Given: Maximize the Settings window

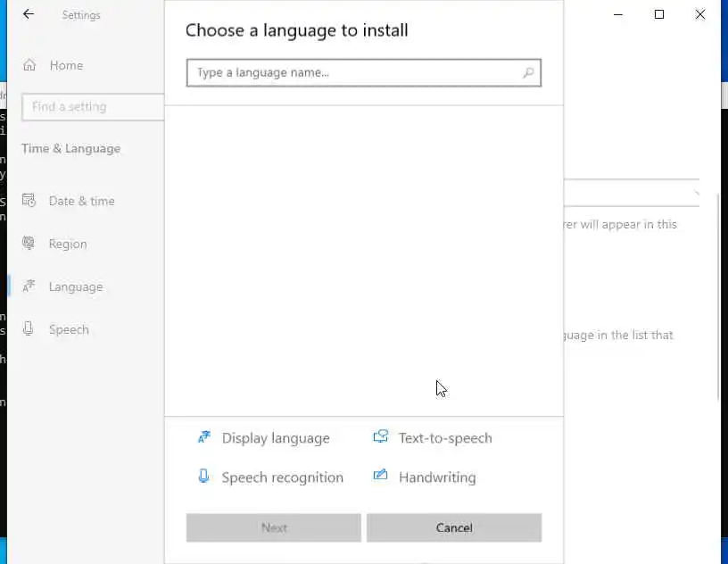Looking at the screenshot, I should 659,14.
